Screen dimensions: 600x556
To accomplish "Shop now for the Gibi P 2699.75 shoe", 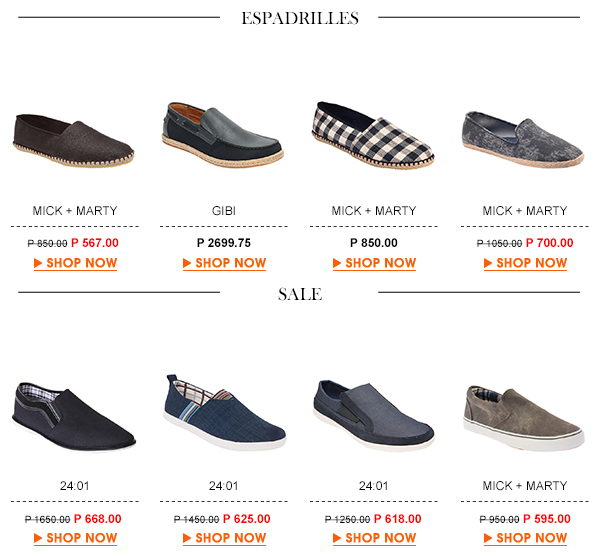I will point(224,263).
